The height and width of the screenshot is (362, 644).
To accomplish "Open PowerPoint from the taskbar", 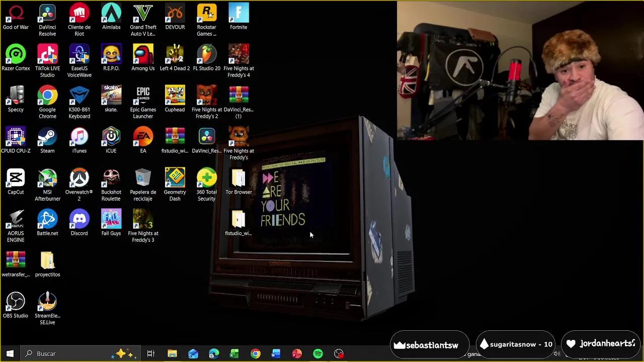I will tap(297, 353).
